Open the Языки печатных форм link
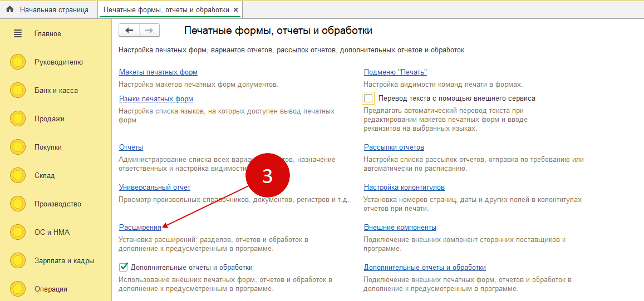 tap(156, 99)
